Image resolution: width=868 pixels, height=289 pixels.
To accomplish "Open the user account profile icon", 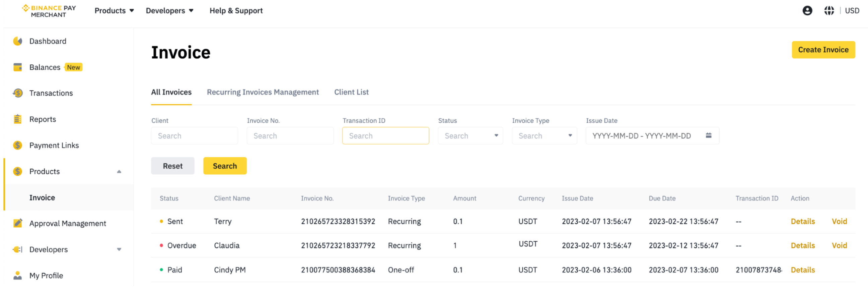I will coord(807,11).
